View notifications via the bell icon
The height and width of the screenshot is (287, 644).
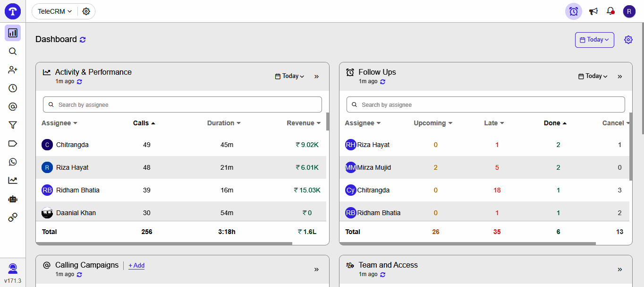(x=610, y=11)
